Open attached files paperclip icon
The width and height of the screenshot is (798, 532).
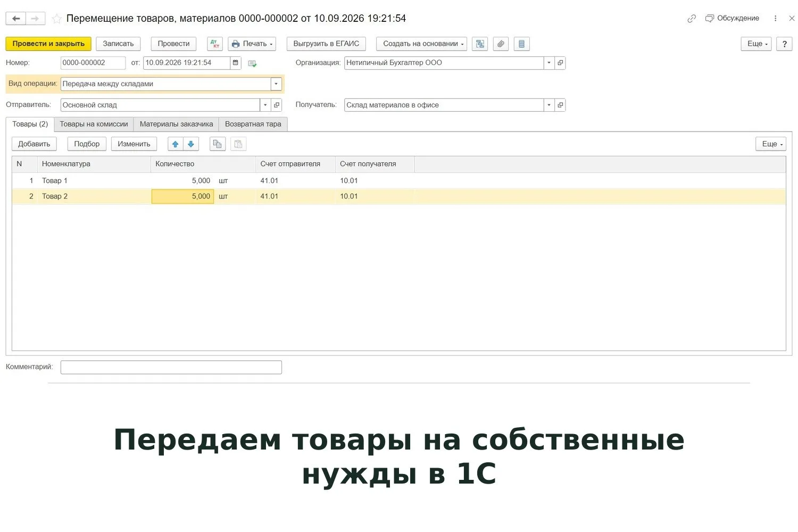click(x=501, y=44)
